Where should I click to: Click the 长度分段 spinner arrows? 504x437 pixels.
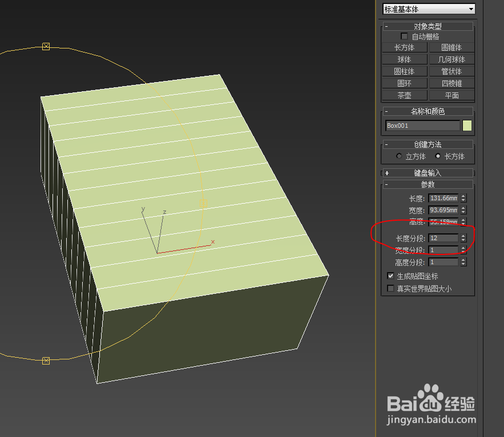(x=463, y=238)
